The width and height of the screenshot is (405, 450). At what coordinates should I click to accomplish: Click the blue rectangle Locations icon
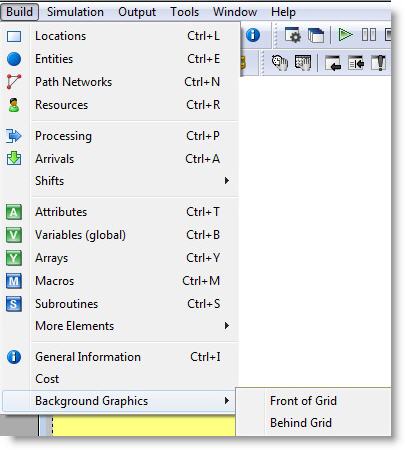tap(14, 36)
